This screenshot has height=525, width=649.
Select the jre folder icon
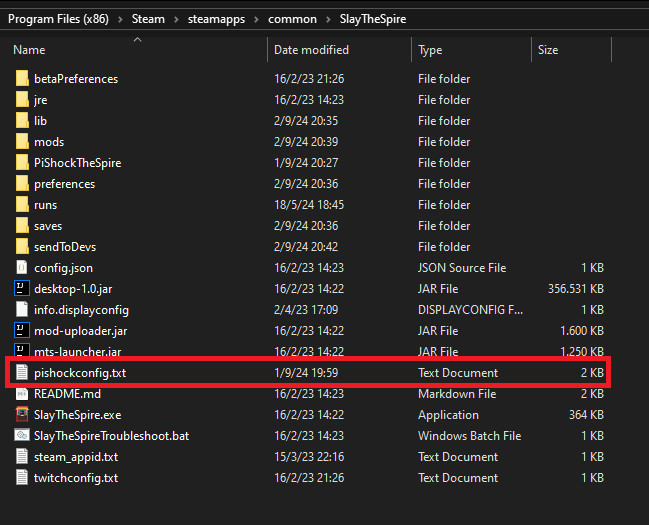(x=22, y=99)
